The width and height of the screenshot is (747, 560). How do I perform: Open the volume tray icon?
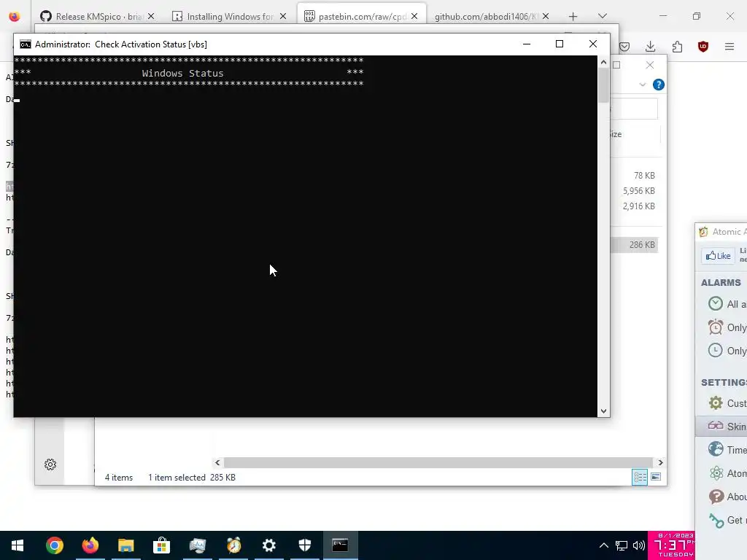click(x=639, y=545)
